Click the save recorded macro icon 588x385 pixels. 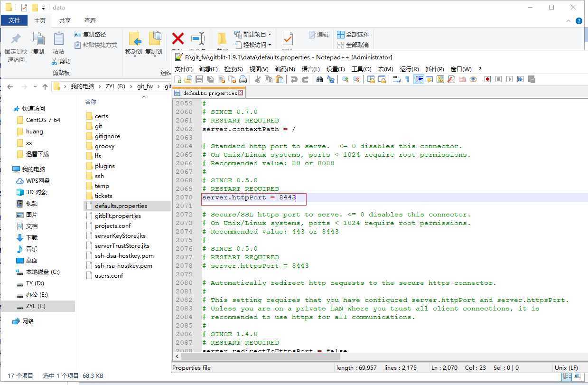(x=531, y=79)
